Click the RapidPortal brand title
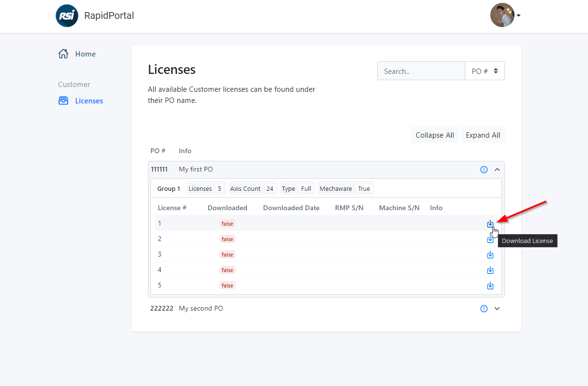This screenshot has height=386, width=588. pyautogui.click(x=109, y=15)
